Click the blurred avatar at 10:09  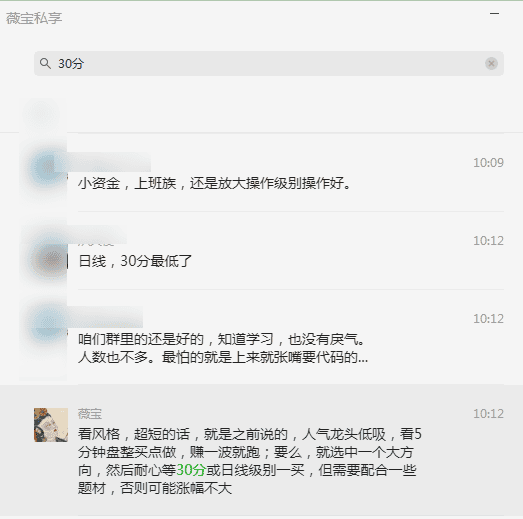pos(48,168)
